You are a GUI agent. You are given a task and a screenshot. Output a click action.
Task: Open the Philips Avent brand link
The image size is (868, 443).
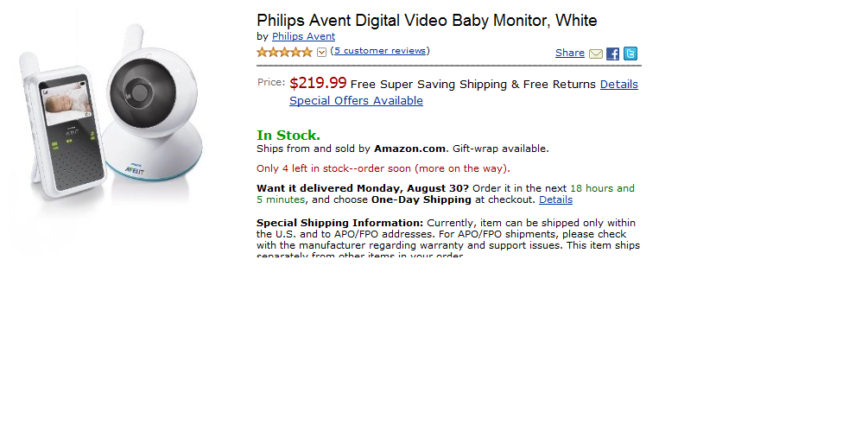303,36
